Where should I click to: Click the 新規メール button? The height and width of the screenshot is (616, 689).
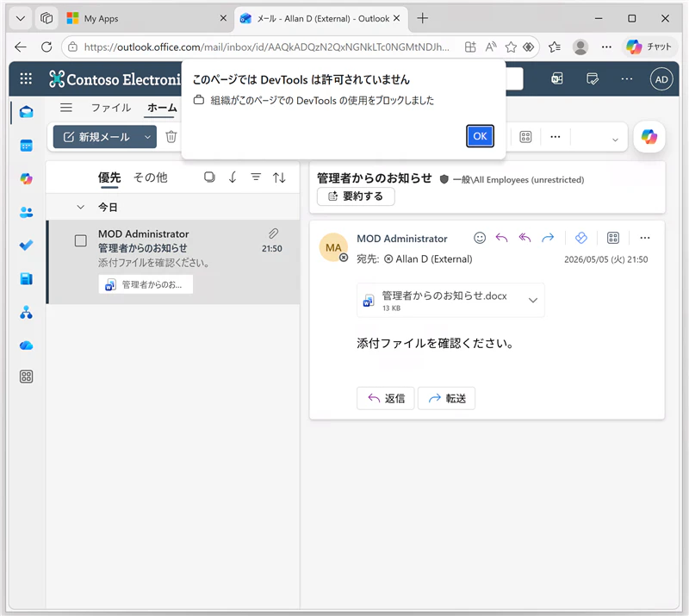click(x=96, y=137)
